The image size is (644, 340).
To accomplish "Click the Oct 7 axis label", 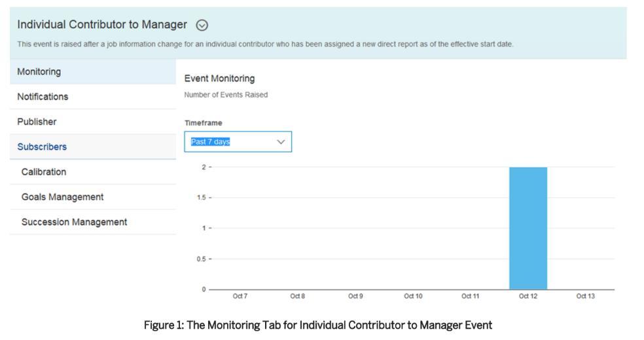I will (x=240, y=296).
